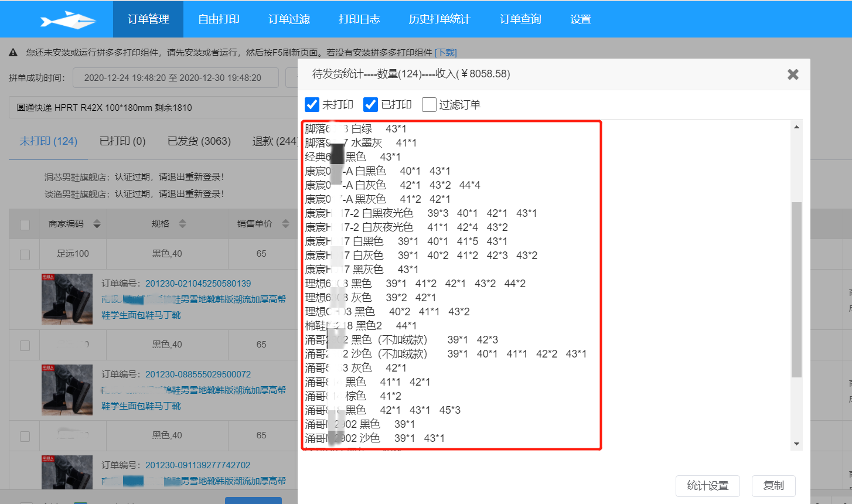Screen dimensions: 852x504
Task: Open the 自由打印 menu
Action: [x=219, y=19]
